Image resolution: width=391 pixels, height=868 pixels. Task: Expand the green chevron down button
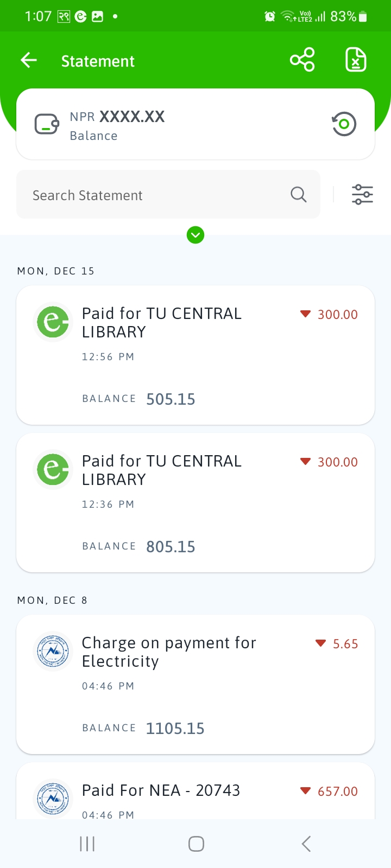[195, 235]
